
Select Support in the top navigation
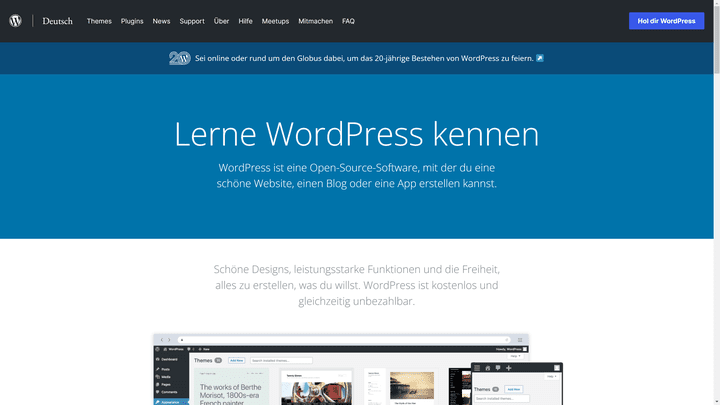(x=192, y=21)
